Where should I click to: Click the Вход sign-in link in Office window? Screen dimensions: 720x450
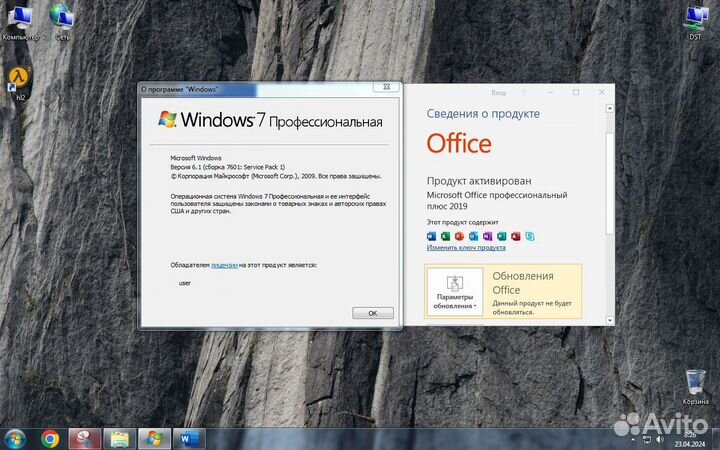tap(499, 93)
